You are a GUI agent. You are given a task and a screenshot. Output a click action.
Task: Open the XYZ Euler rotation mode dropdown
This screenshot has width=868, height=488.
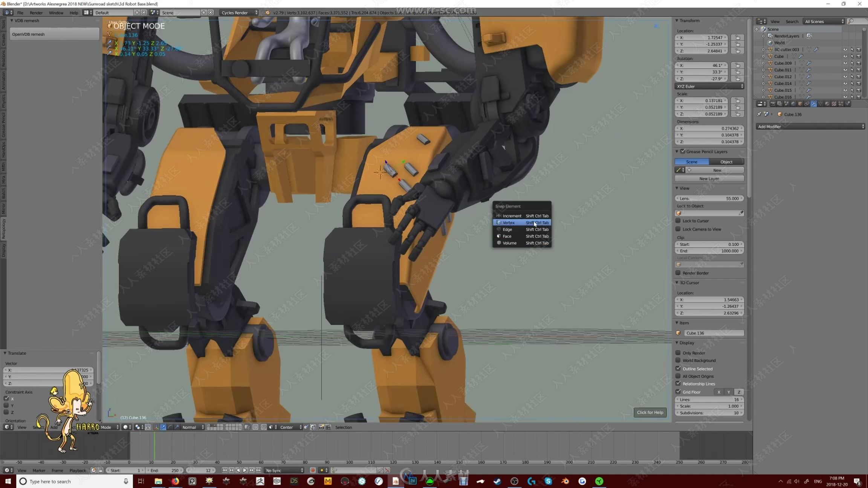pyautogui.click(x=709, y=86)
